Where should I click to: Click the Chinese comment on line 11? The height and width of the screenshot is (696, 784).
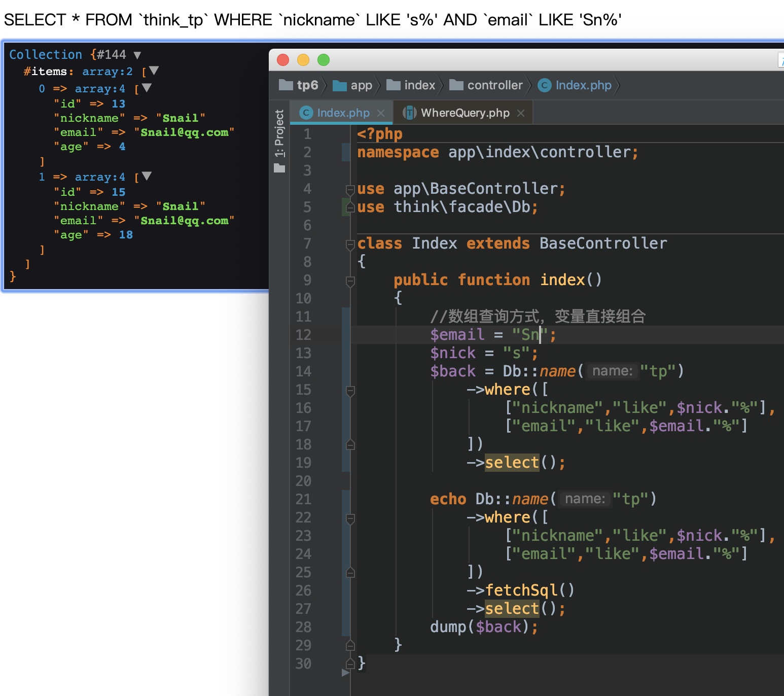click(538, 317)
